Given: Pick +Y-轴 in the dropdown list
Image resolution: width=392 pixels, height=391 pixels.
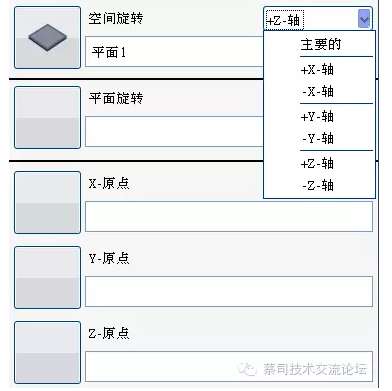Looking at the screenshot, I should tap(317, 116).
